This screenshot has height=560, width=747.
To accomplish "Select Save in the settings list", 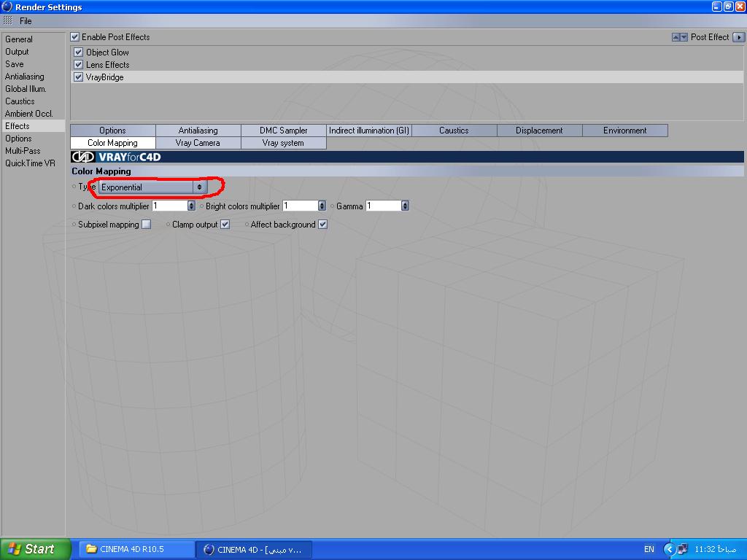I will tap(15, 64).
